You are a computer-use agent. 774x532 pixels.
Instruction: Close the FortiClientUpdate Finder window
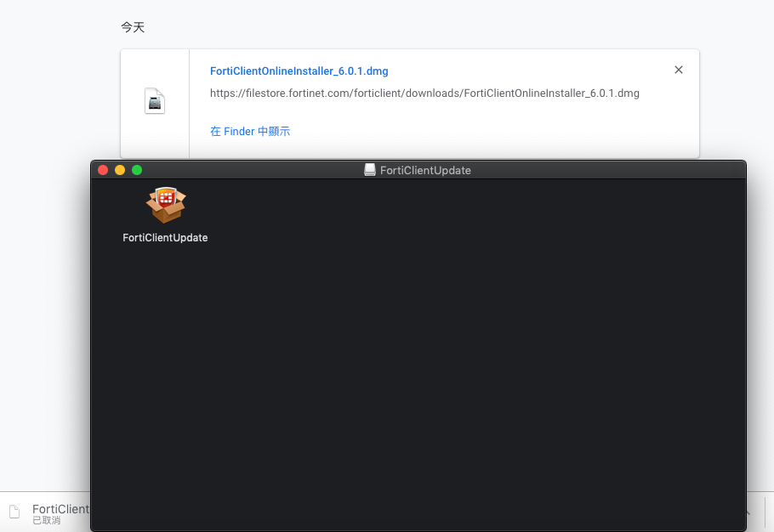(103, 170)
